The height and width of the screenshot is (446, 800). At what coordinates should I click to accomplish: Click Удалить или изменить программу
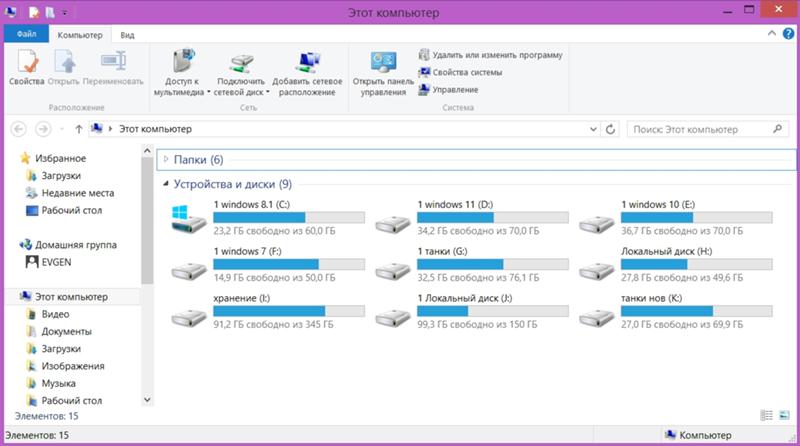pyautogui.click(x=490, y=55)
